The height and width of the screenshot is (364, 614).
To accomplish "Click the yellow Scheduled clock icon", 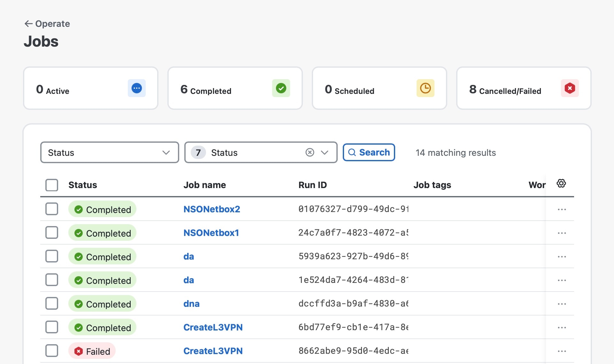I will pyautogui.click(x=426, y=88).
